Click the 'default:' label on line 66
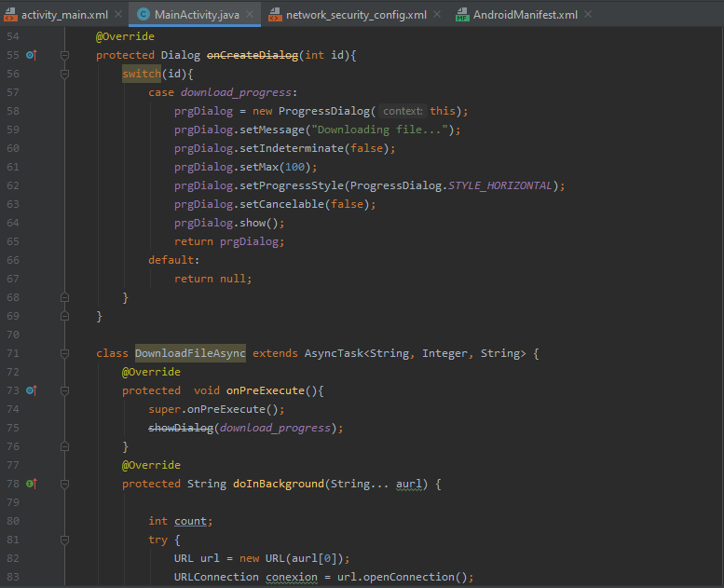724x588 pixels. pos(173,260)
